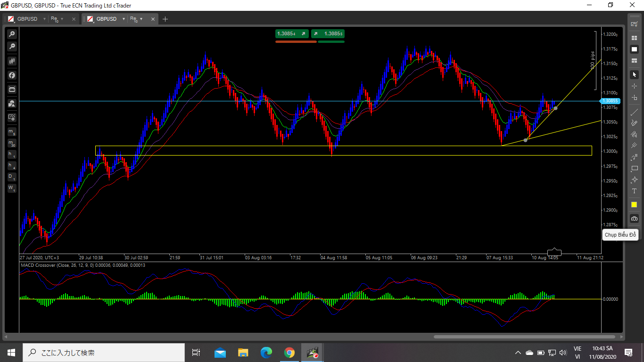Image resolution: width=644 pixels, height=362 pixels.
Task: Open symbol dropdown on second GBPUSD tab
Action: [x=124, y=19]
